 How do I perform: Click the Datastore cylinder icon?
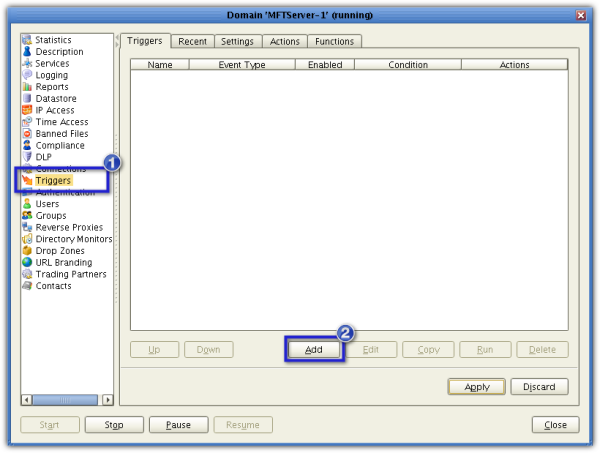(27, 98)
